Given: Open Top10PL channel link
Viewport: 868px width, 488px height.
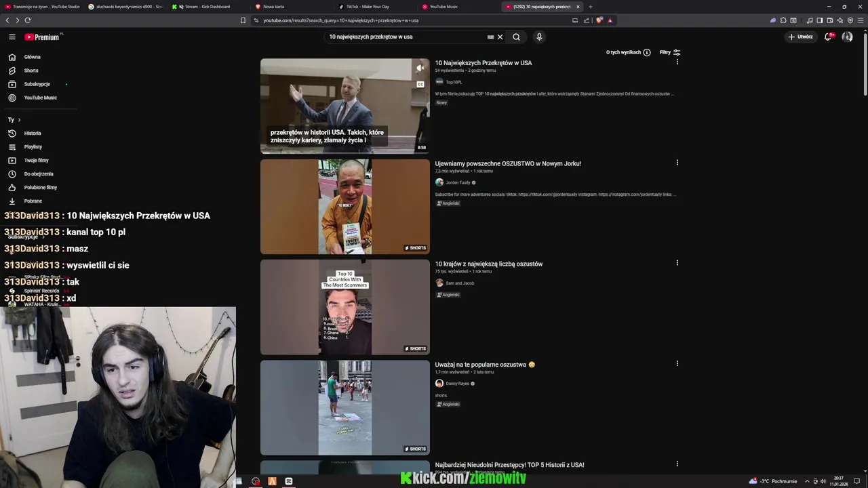Looking at the screenshot, I should point(454,82).
